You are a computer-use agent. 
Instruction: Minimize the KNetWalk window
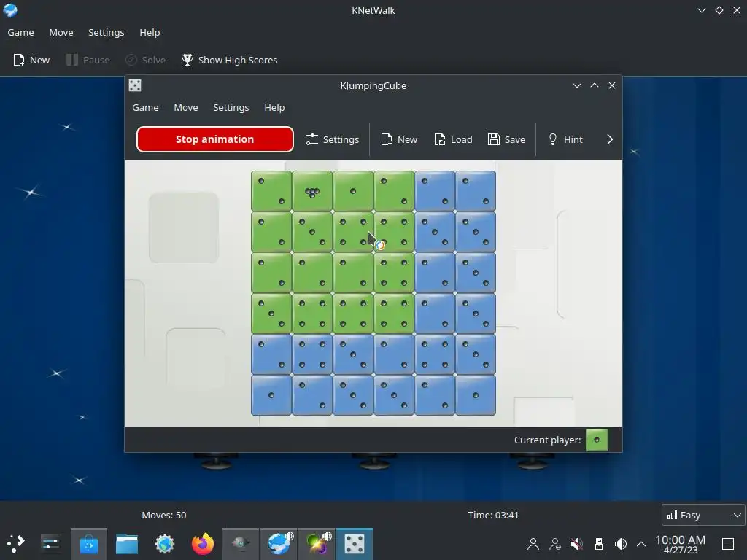[702, 10]
